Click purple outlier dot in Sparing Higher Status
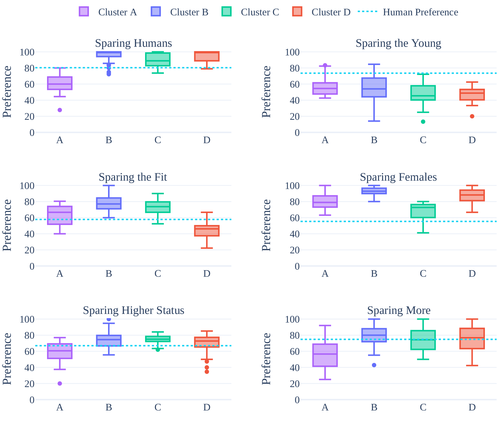 (60, 383)
